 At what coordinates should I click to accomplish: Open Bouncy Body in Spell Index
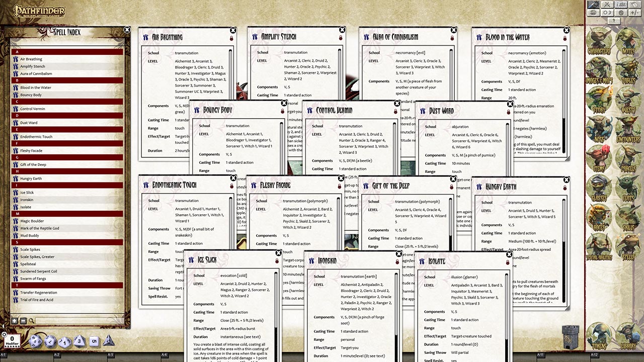[67, 95]
